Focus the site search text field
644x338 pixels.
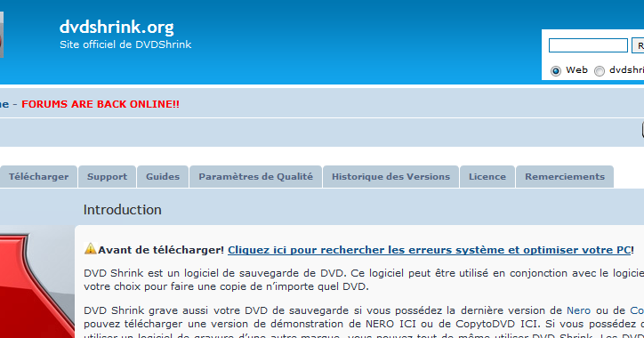[588, 45]
